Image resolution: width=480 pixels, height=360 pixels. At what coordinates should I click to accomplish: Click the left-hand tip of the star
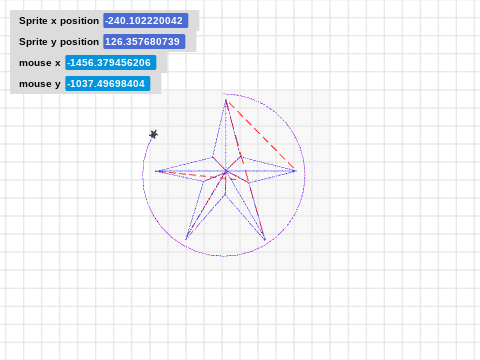click(x=156, y=171)
